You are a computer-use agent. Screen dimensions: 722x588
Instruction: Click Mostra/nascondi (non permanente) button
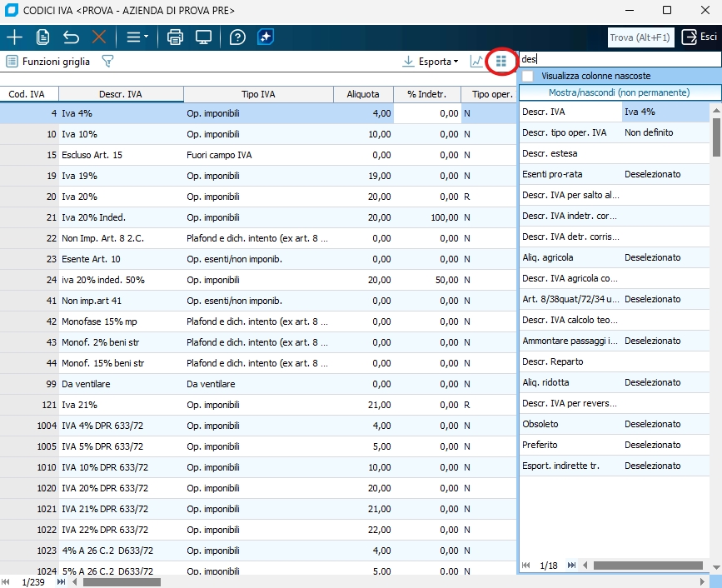click(618, 92)
